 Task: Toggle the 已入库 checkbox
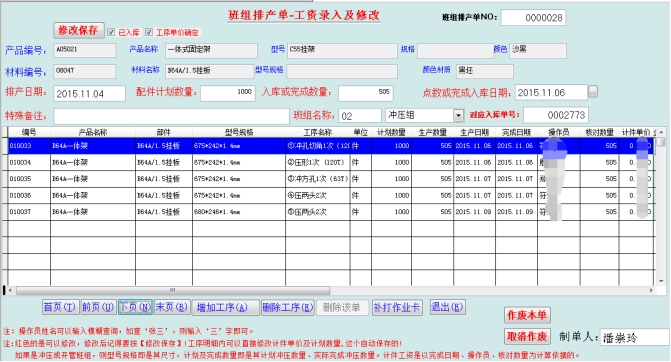coord(111,32)
